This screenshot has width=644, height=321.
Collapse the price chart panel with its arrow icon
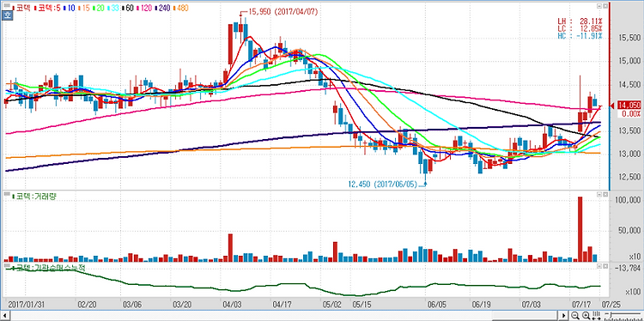pyautogui.click(x=598, y=7)
